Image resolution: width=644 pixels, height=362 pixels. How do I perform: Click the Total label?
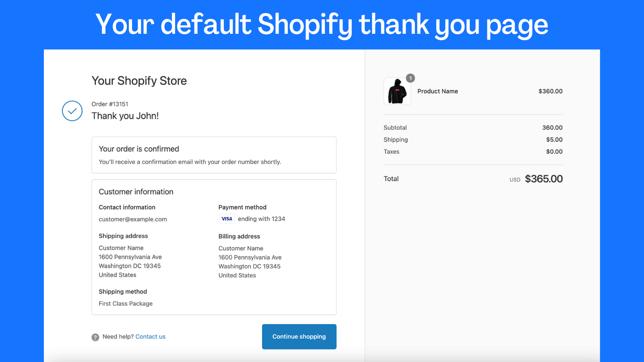pos(391,179)
